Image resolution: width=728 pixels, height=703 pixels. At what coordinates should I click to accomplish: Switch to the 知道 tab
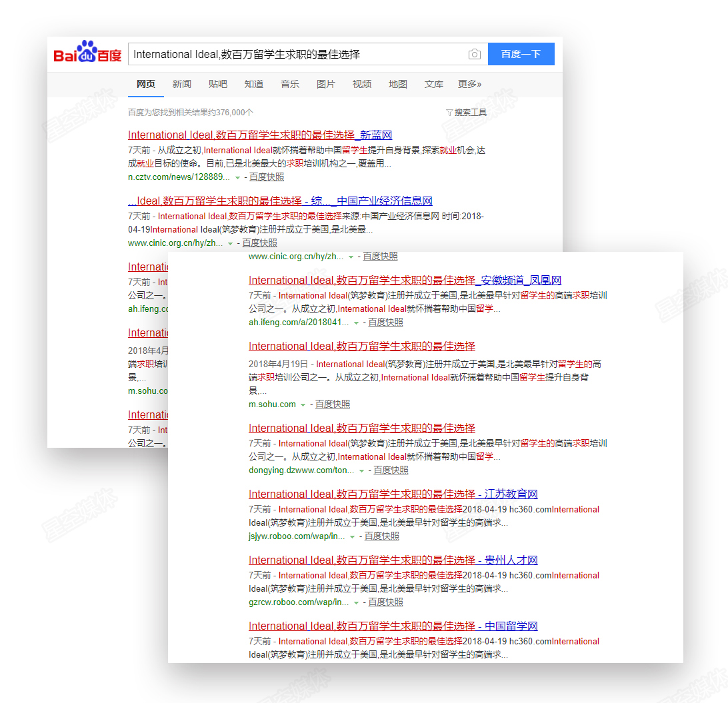[253, 84]
